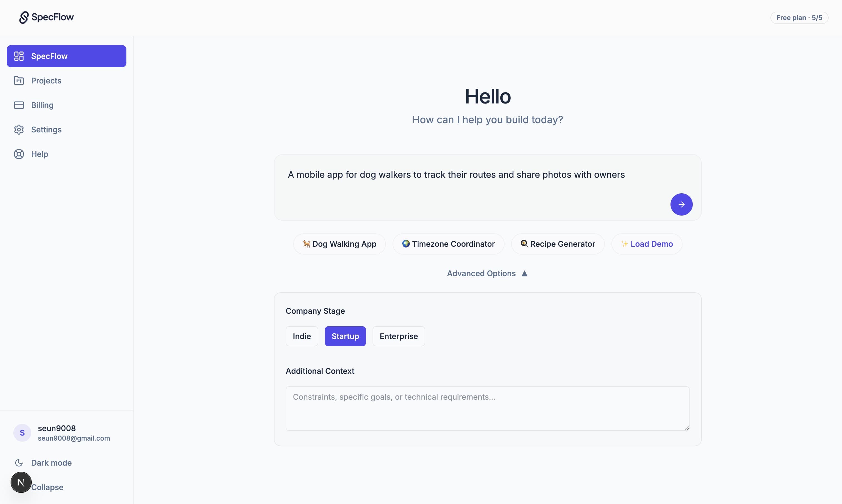Switch company stage to Enterprise
842x504 pixels.
[x=398, y=336]
